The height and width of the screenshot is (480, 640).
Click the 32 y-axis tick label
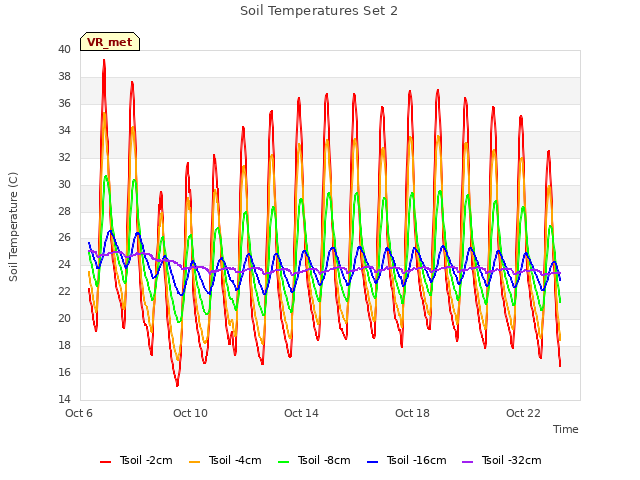[x=64, y=157]
